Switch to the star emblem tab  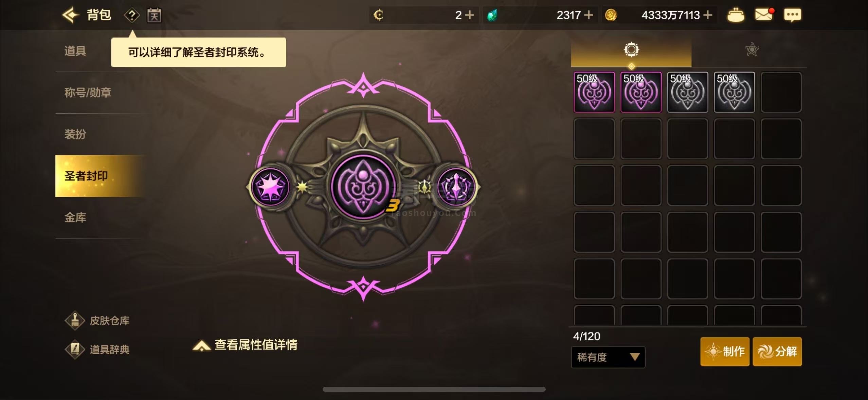pos(752,50)
